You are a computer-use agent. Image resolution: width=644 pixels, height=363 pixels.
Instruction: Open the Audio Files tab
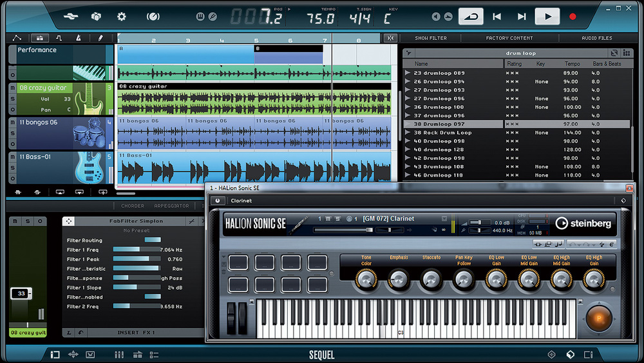[x=597, y=38]
